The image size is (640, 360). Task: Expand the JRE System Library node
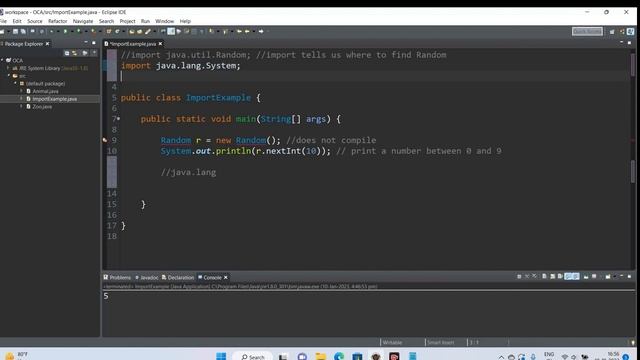tap(9, 68)
